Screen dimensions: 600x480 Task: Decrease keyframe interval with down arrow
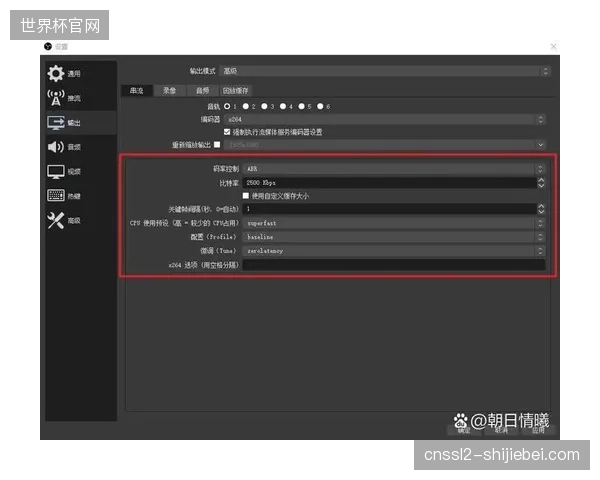(x=541, y=211)
